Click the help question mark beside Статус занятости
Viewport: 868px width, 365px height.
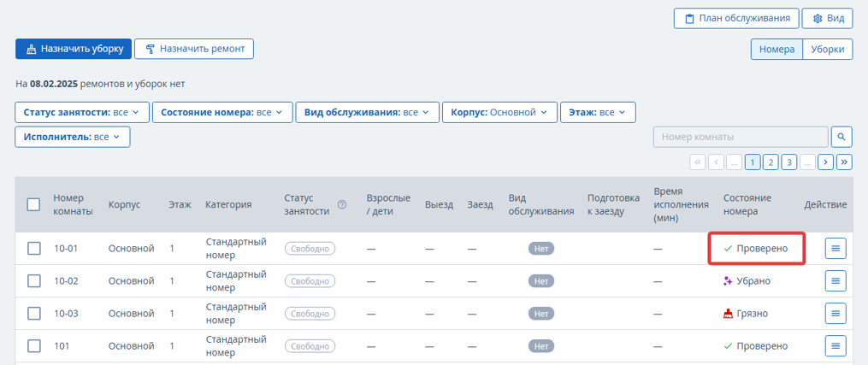(342, 204)
